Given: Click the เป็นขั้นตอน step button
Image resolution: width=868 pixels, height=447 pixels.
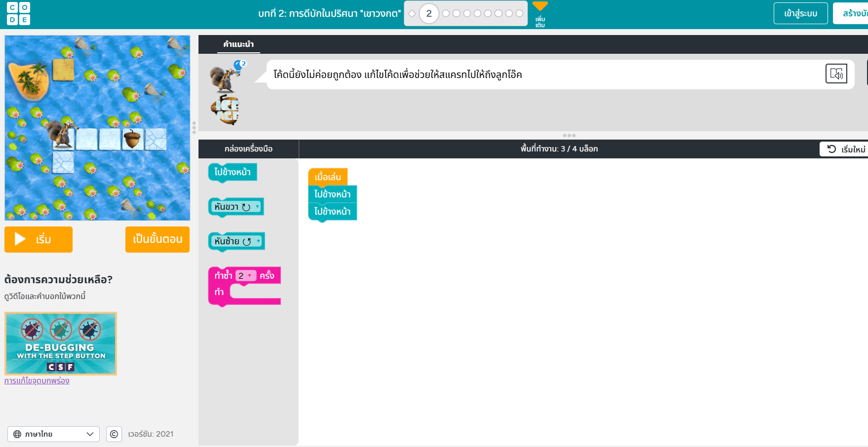Looking at the screenshot, I should tap(158, 239).
